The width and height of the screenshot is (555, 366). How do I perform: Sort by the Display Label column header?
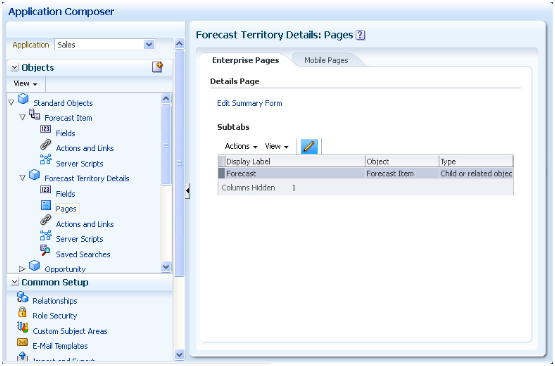[294, 161]
